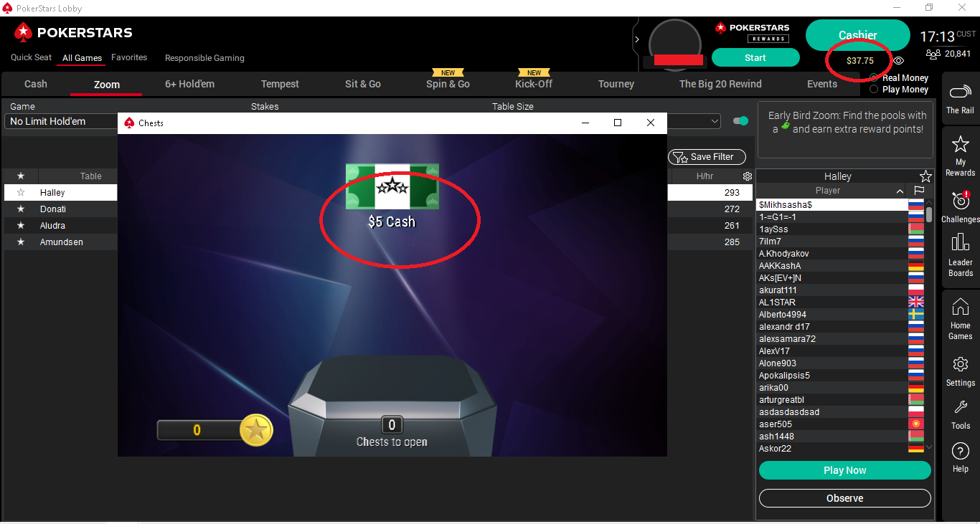Click the player list scrollbar thumb
980x524 pixels.
pyautogui.click(x=929, y=214)
